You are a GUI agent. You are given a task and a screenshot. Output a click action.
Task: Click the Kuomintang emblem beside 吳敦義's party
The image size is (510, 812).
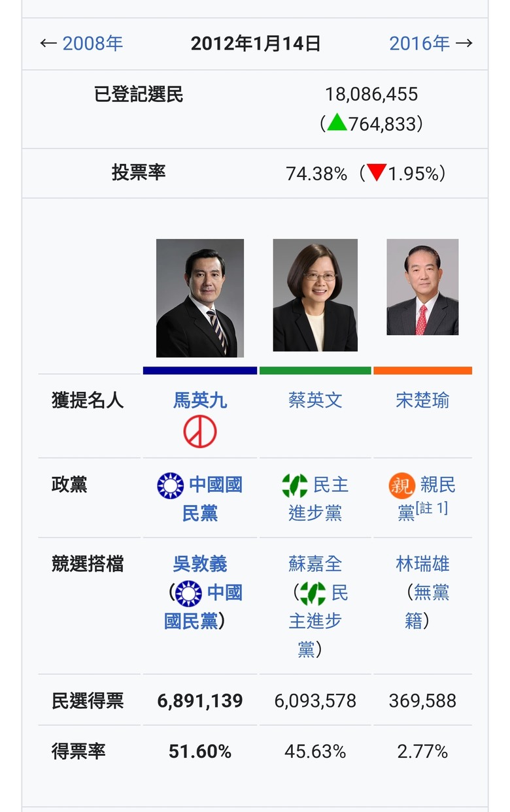pos(189,593)
